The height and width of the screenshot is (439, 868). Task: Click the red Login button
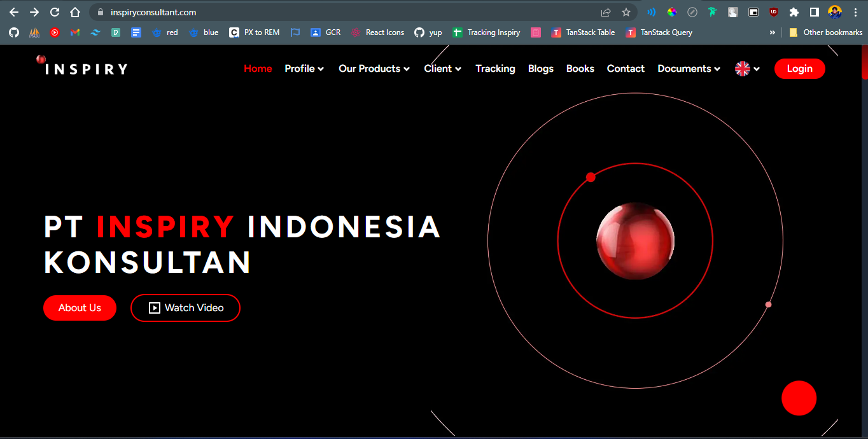pos(799,69)
